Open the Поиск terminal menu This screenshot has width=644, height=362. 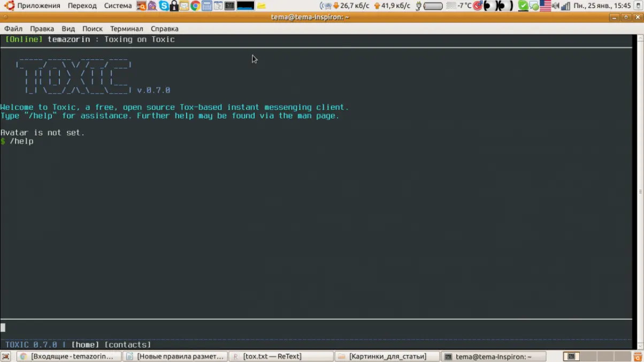(93, 28)
